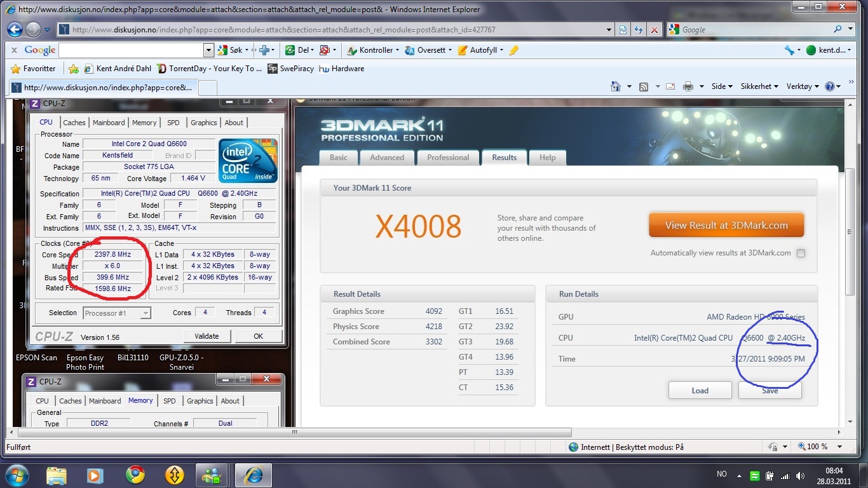
Task: Open the Del share dropdown
Action: pos(313,50)
